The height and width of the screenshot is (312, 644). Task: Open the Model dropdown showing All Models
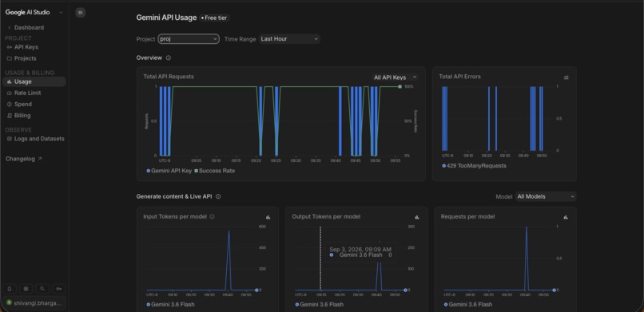[546, 196]
